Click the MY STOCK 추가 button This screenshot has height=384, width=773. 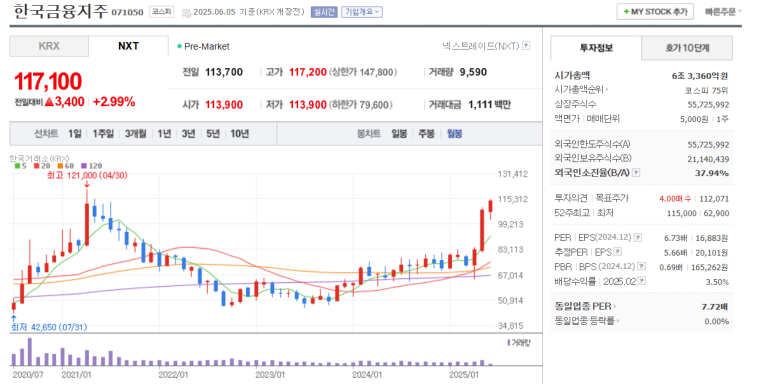pyautogui.click(x=655, y=12)
